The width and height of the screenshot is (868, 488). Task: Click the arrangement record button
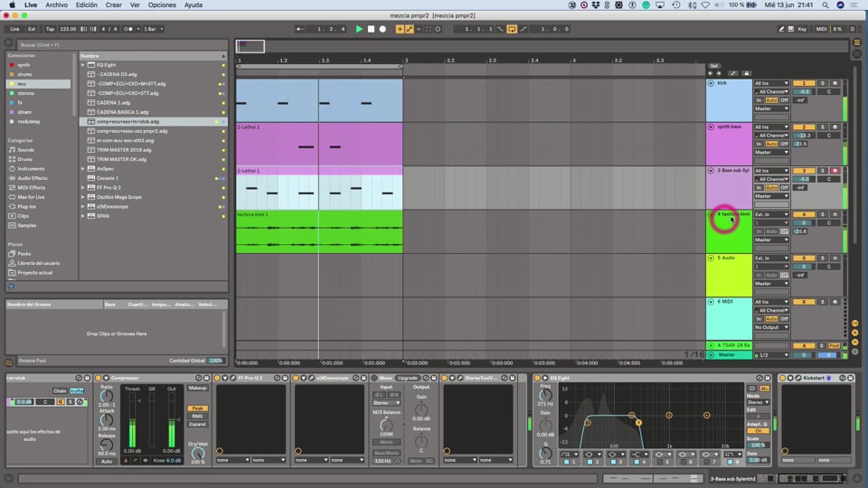point(382,29)
